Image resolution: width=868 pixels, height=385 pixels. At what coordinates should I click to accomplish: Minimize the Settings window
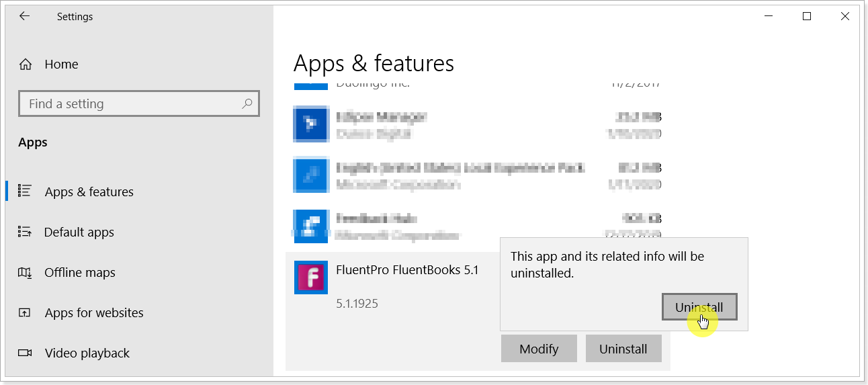(x=768, y=16)
